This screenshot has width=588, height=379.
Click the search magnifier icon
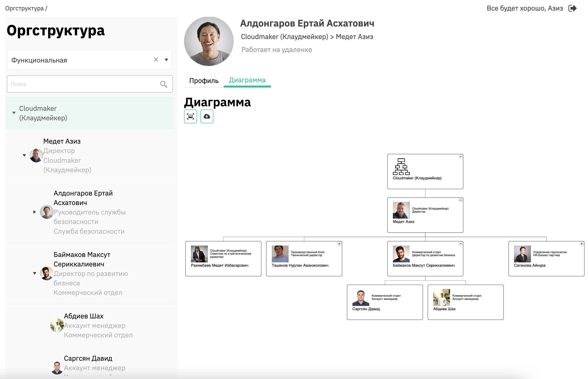164,84
